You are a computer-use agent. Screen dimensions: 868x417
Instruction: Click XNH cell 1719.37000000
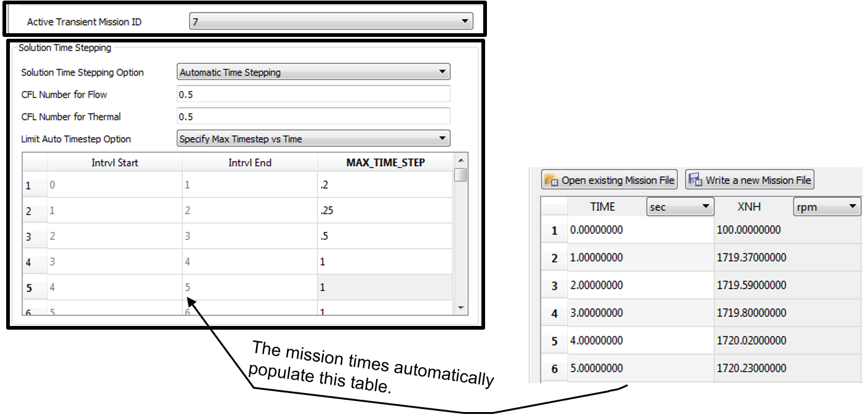(788, 258)
